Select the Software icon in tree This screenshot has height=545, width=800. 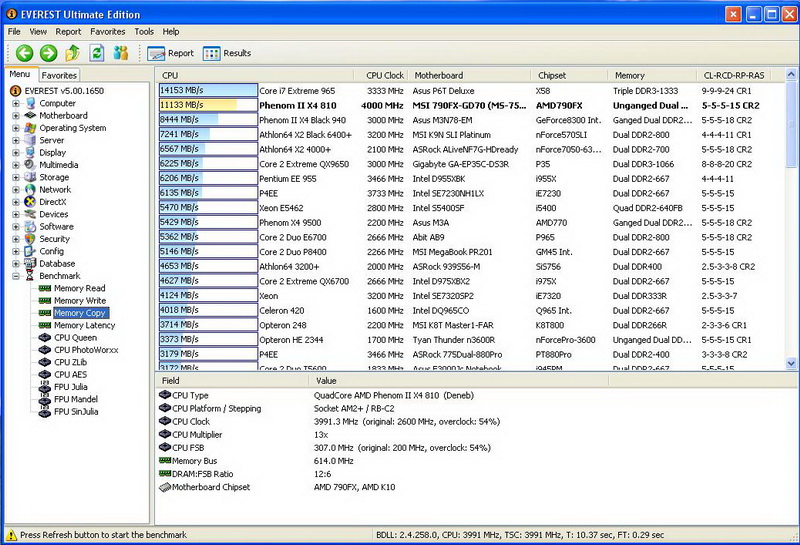click(x=31, y=226)
